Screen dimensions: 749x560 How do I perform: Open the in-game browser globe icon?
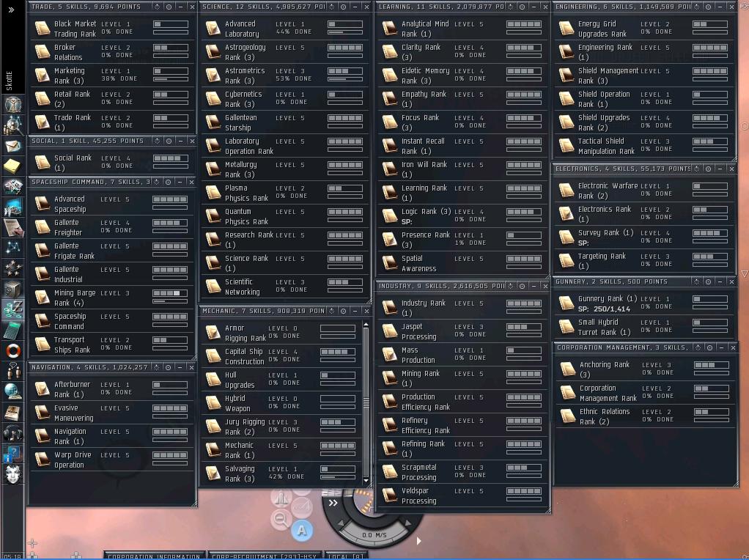[x=13, y=391]
